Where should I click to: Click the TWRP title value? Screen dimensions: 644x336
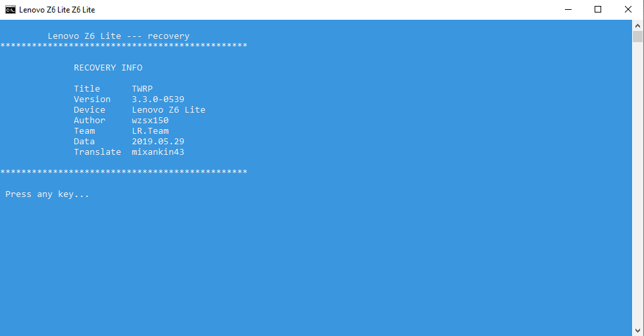(x=142, y=89)
